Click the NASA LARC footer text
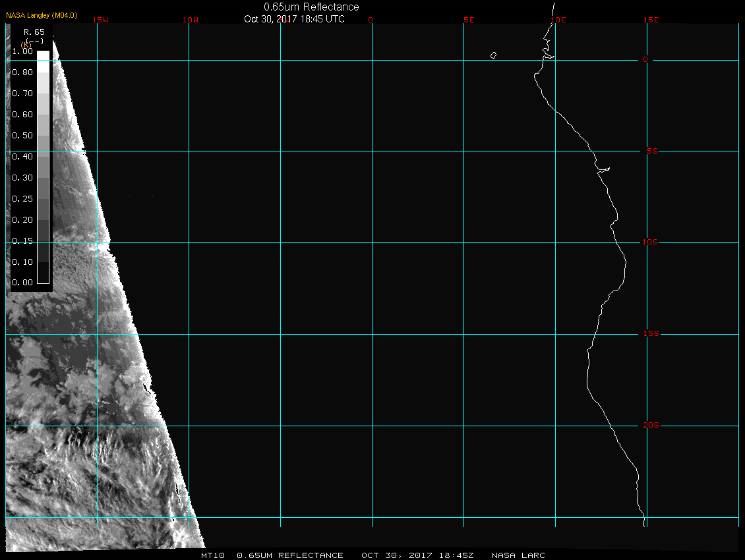The width and height of the screenshot is (745, 560). click(519, 555)
